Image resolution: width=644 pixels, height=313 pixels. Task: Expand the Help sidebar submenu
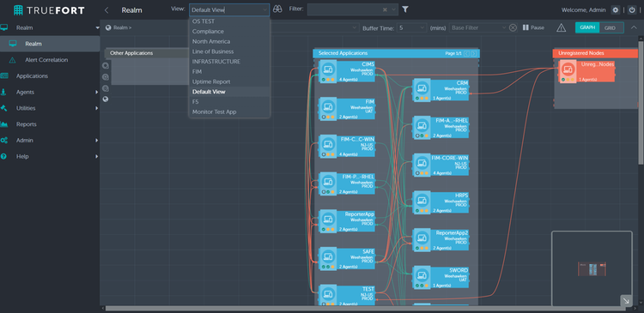(97, 156)
